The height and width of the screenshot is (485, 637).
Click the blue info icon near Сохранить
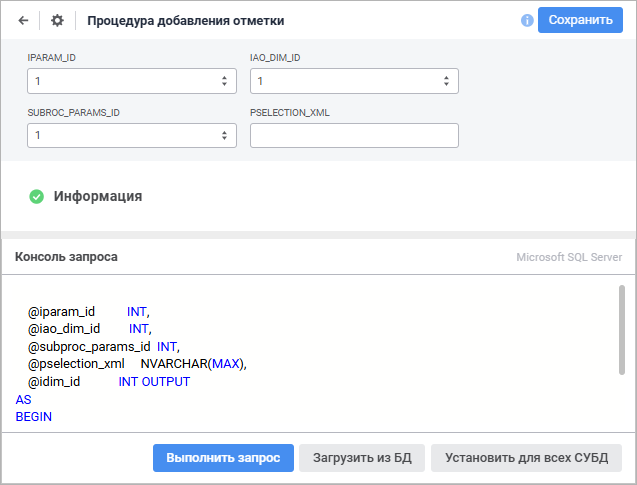tap(527, 20)
